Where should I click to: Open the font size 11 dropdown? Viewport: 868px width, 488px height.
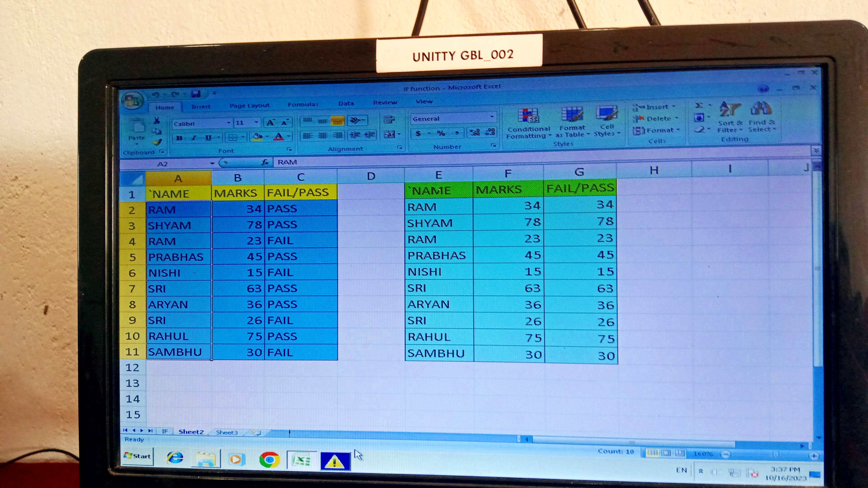coord(256,122)
